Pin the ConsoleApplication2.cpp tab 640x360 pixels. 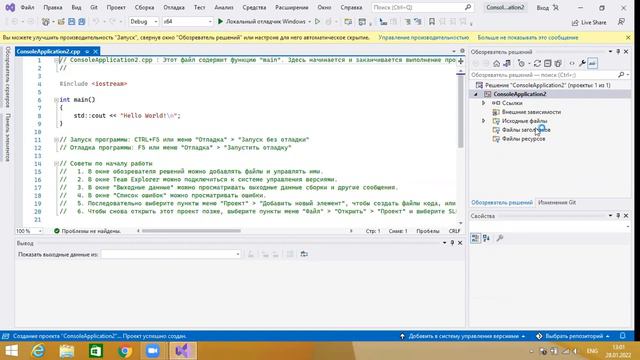pos(87,51)
